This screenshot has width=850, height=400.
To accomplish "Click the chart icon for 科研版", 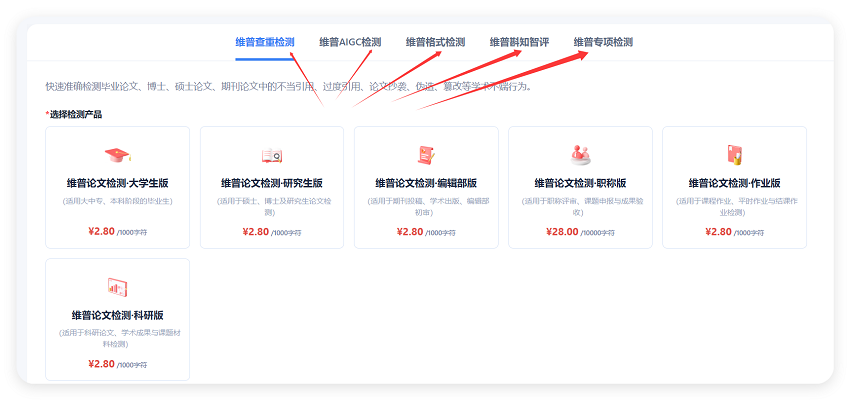I will [x=118, y=287].
